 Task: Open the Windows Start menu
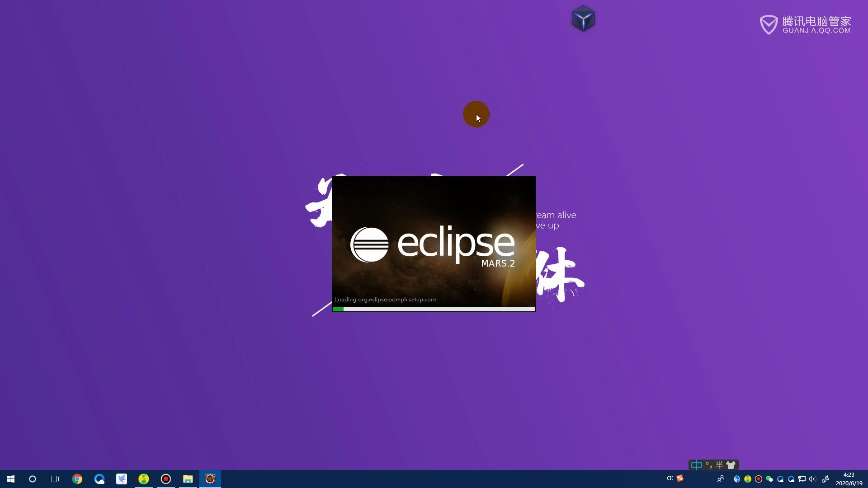pyautogui.click(x=11, y=479)
